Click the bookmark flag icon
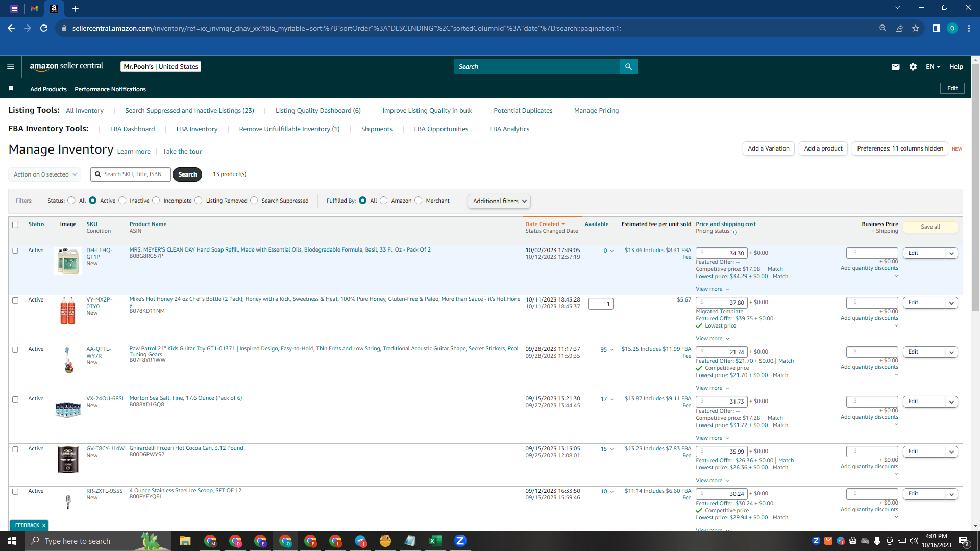 pyautogui.click(x=11, y=89)
